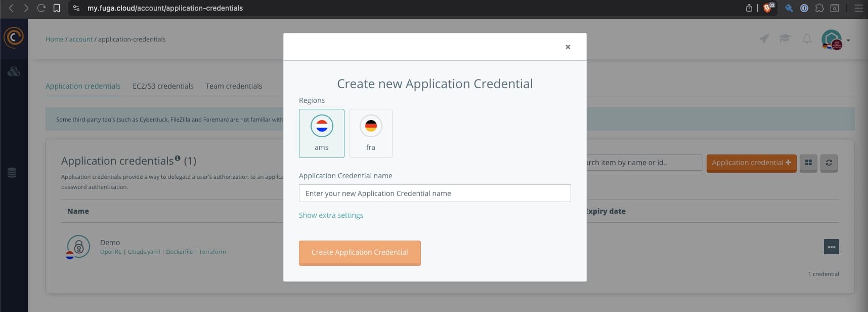The height and width of the screenshot is (312, 868).
Task: Click Fuga Cloud logo in sidebar
Action: coord(14,37)
